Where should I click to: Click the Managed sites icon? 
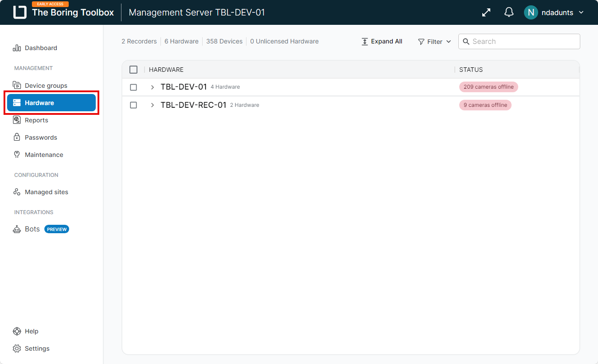pos(17,192)
